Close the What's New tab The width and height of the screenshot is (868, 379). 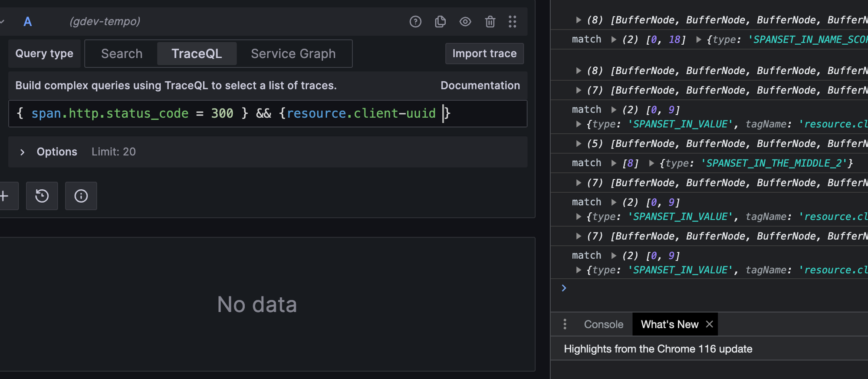pyautogui.click(x=710, y=324)
